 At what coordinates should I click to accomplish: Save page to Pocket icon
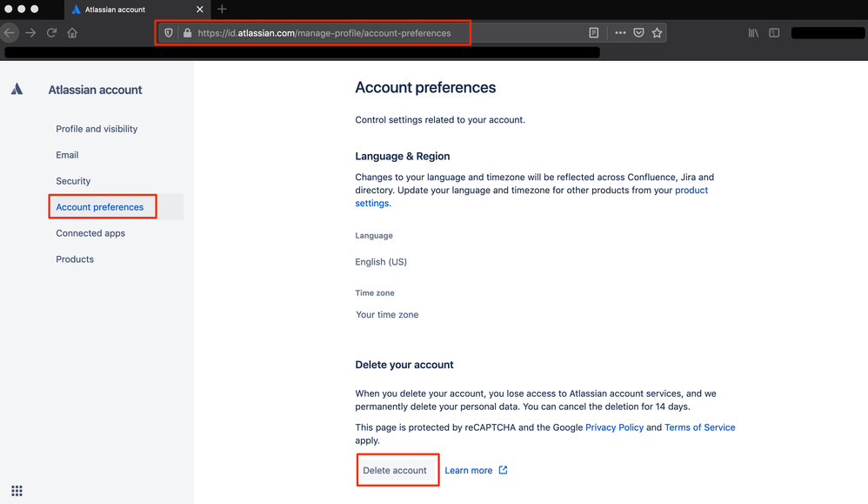point(638,33)
